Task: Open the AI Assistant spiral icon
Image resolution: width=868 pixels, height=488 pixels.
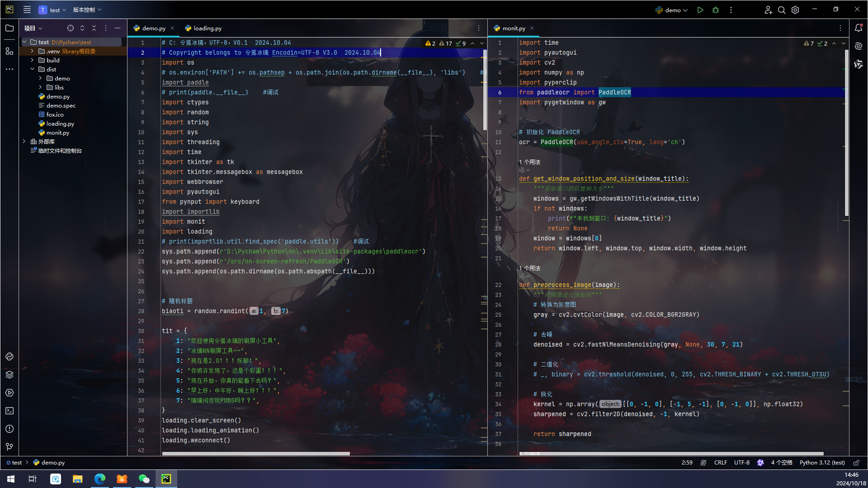Action: point(859,46)
